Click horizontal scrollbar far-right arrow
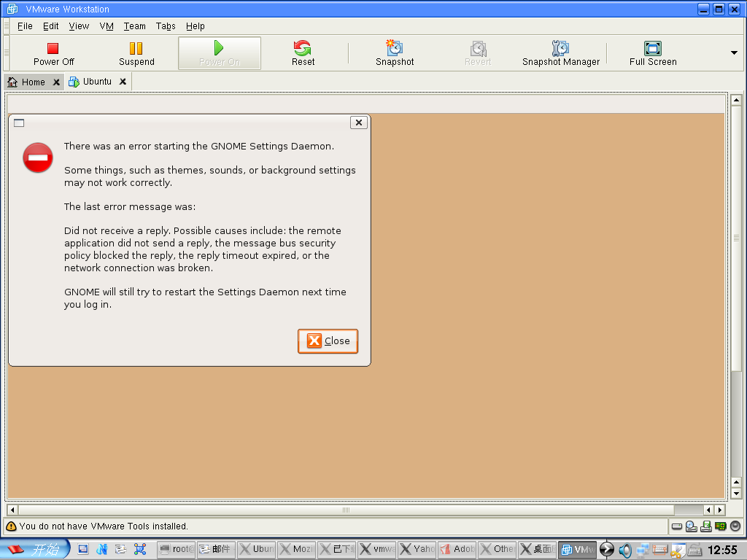 (720, 510)
